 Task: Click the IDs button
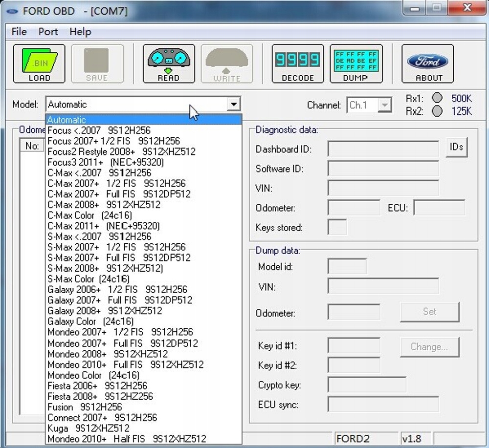457,147
